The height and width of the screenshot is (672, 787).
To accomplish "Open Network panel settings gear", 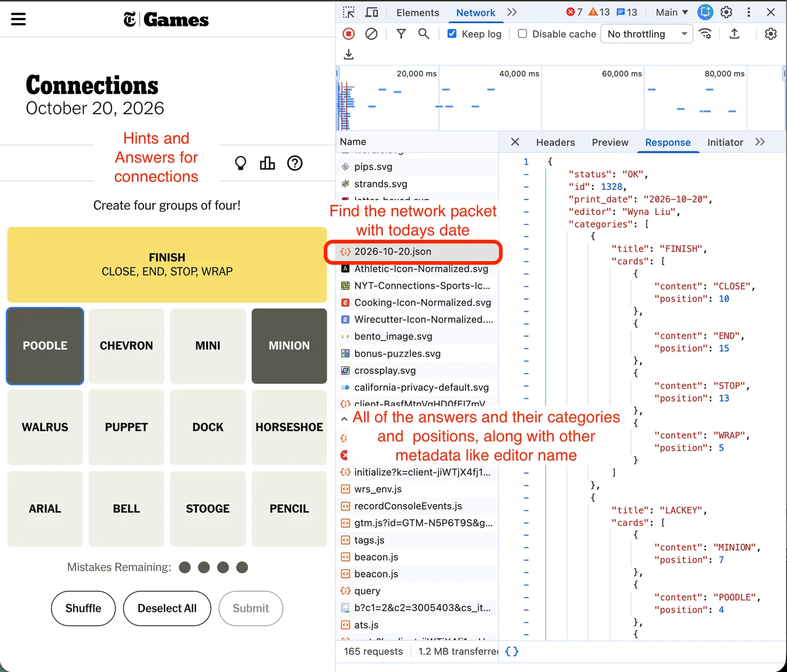I will pyautogui.click(x=771, y=34).
